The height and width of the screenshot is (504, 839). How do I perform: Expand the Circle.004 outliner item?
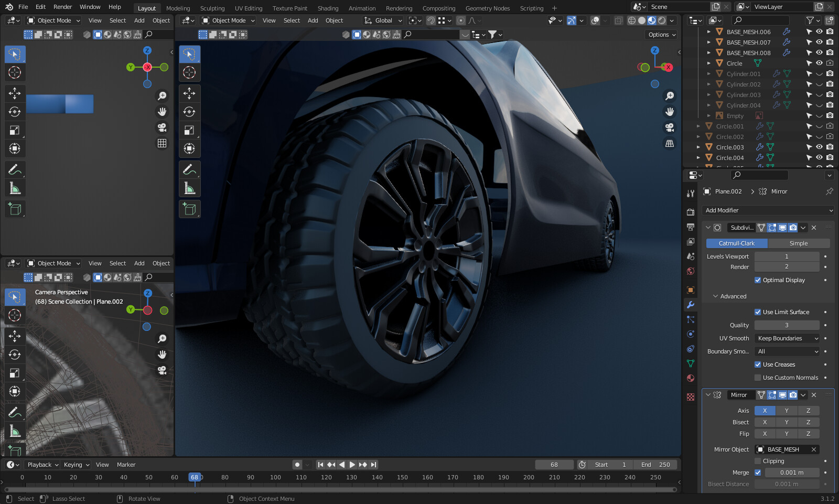click(x=698, y=158)
